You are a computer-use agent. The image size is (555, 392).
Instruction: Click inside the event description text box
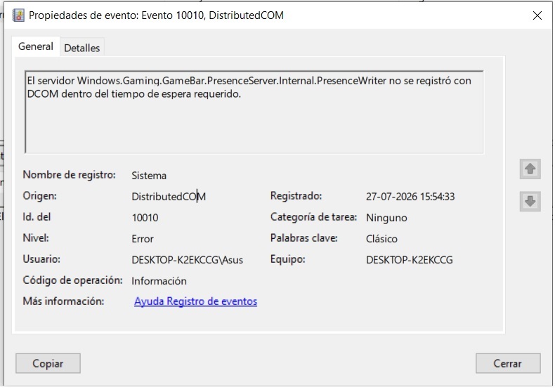pos(254,112)
